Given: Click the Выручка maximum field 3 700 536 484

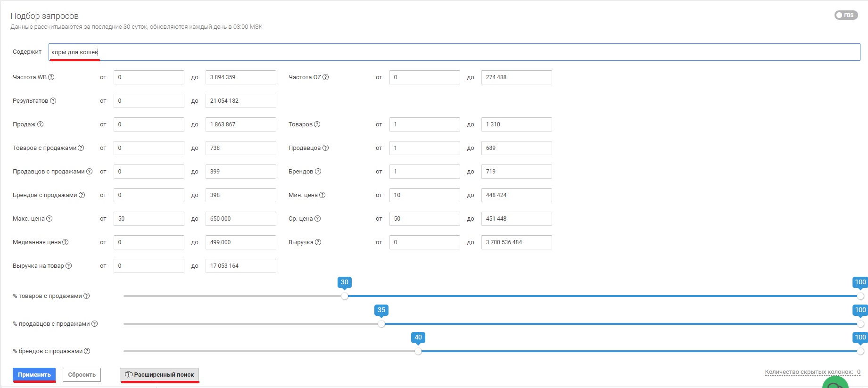Looking at the screenshot, I should [x=516, y=242].
